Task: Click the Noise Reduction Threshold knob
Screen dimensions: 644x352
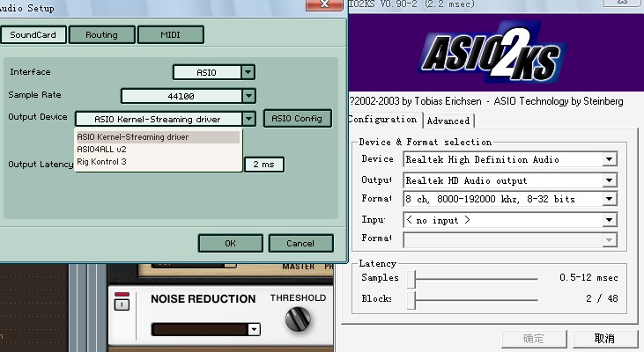Action: click(x=298, y=319)
